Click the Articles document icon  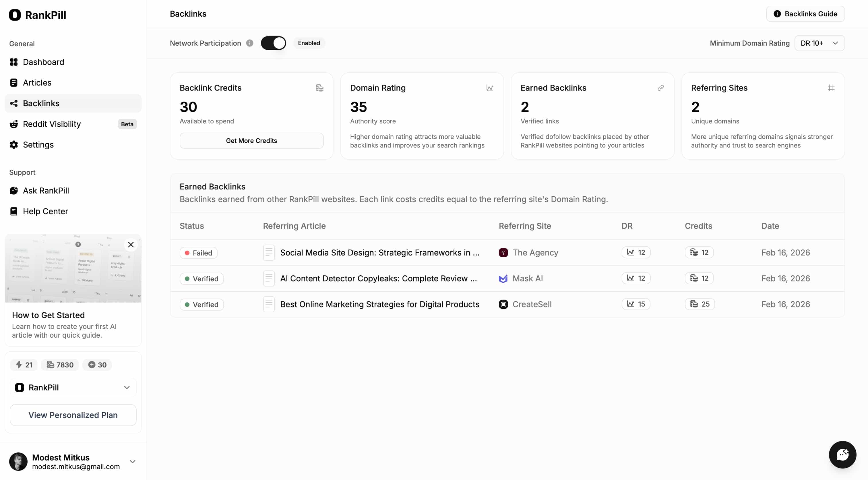[13, 83]
